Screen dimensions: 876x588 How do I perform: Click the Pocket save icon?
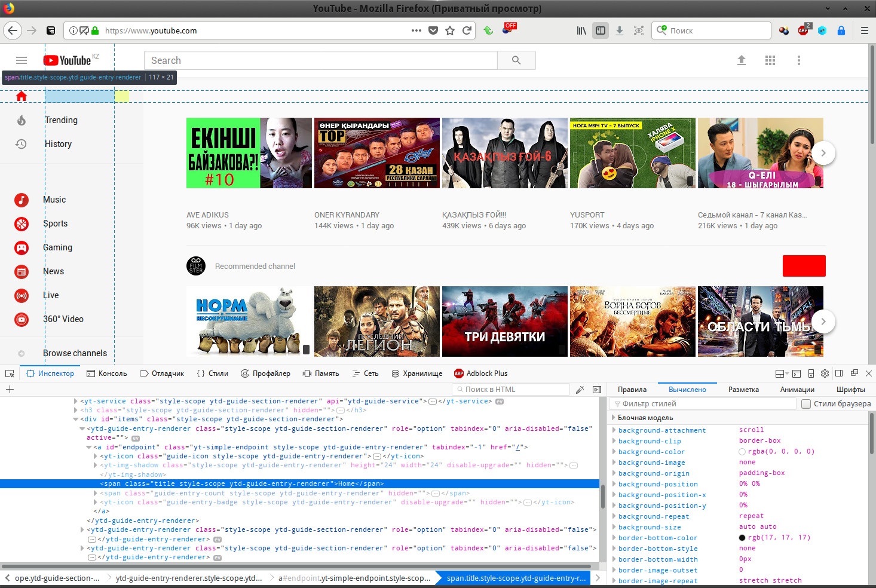(x=433, y=30)
